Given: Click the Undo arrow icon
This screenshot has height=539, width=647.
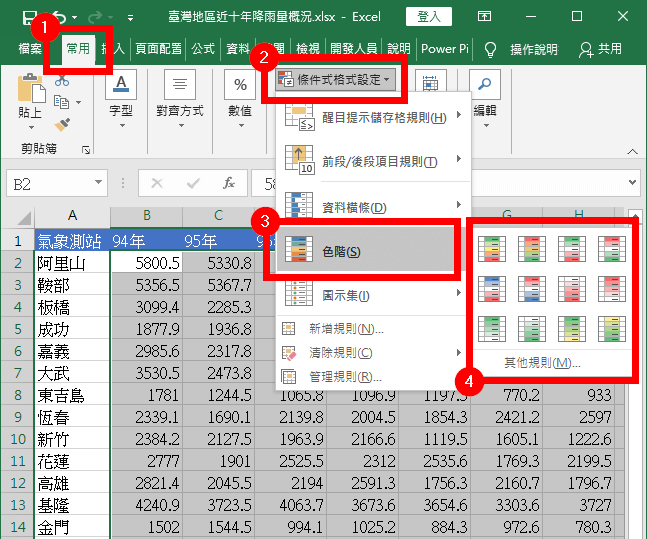Looking at the screenshot, I should pyautogui.click(x=59, y=17).
